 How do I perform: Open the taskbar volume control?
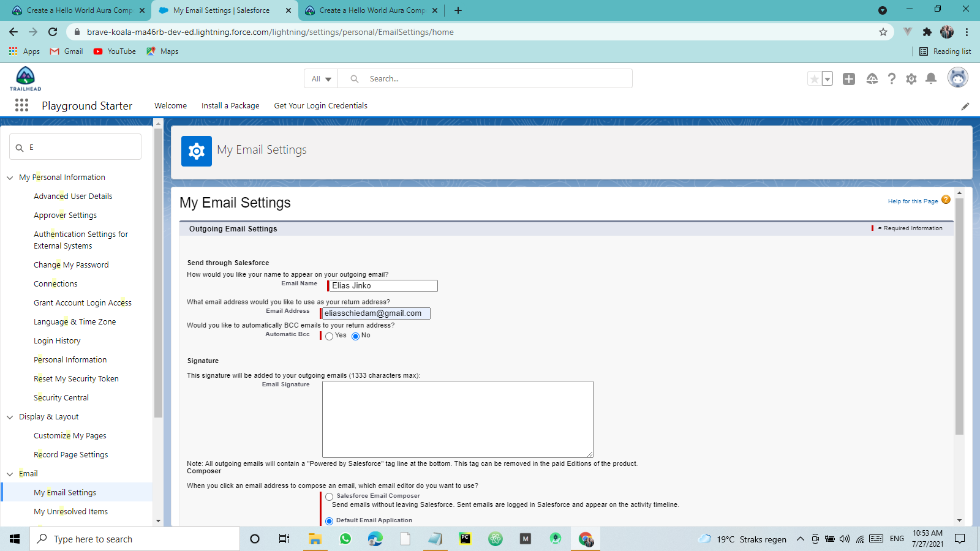(845, 539)
